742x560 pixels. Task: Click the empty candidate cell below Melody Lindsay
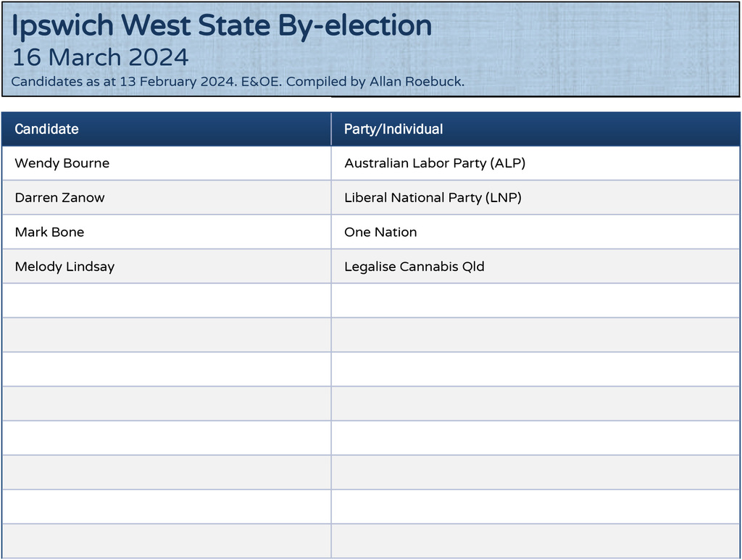click(x=166, y=301)
